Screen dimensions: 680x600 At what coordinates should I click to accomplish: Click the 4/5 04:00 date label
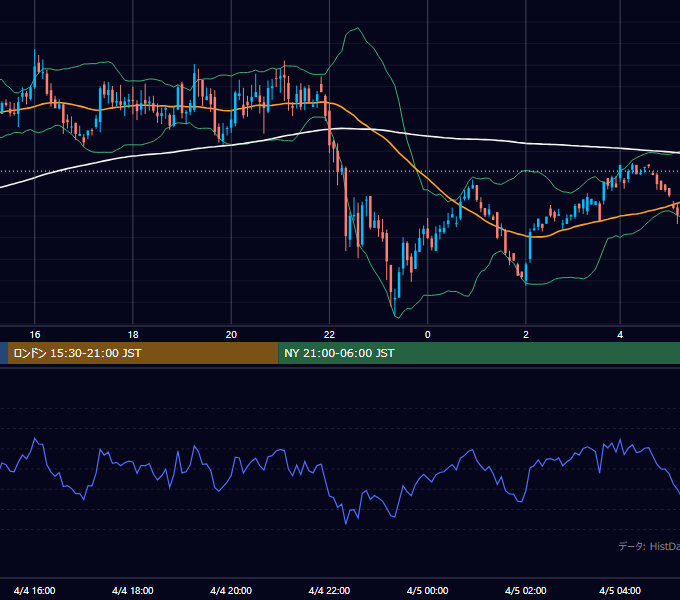point(620,590)
